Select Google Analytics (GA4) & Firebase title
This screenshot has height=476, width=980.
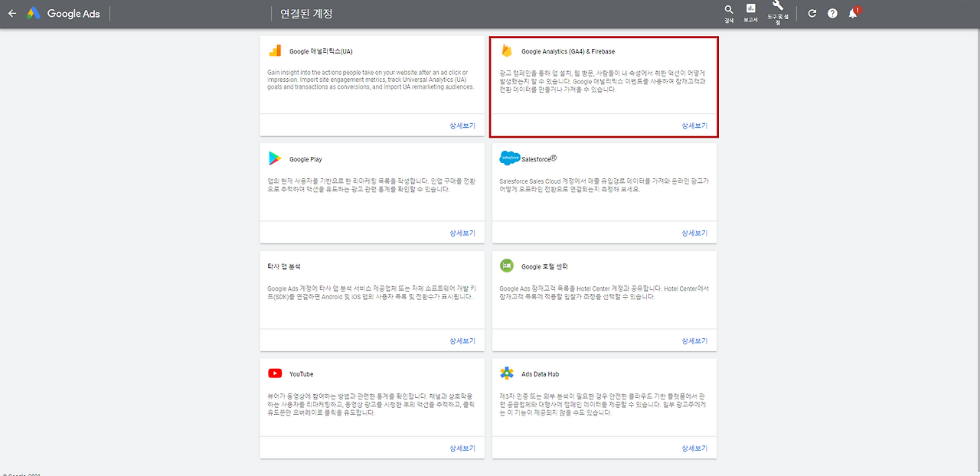point(568,52)
